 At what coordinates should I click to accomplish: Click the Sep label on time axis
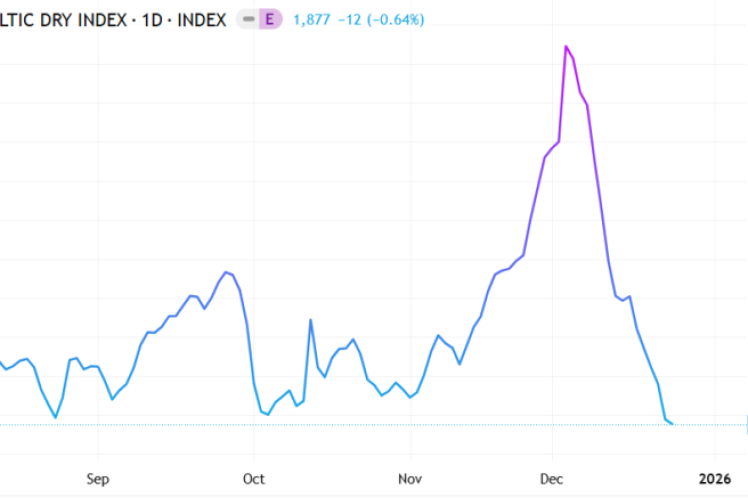[x=97, y=478]
